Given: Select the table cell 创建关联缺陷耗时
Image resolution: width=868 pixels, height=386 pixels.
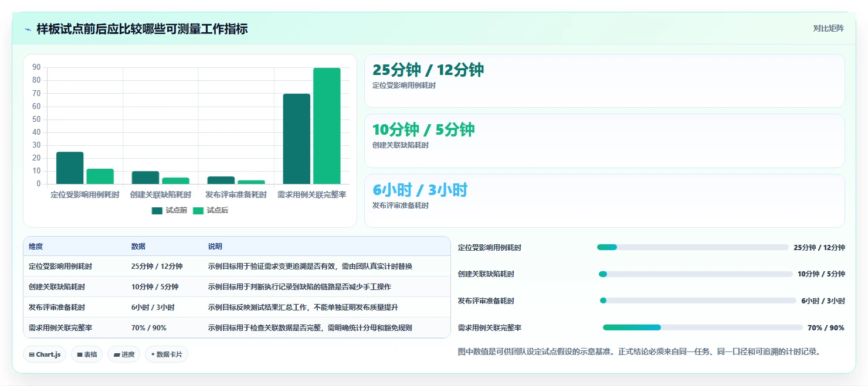Looking at the screenshot, I should pyautogui.click(x=57, y=287).
